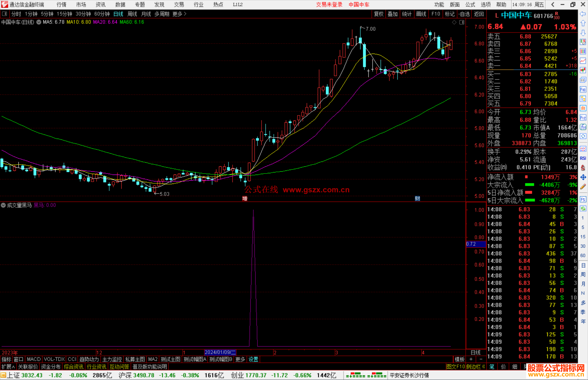Toggle the 成交量黑马 indicator round button
The height and width of the screenshot is (380, 588).
point(3,205)
